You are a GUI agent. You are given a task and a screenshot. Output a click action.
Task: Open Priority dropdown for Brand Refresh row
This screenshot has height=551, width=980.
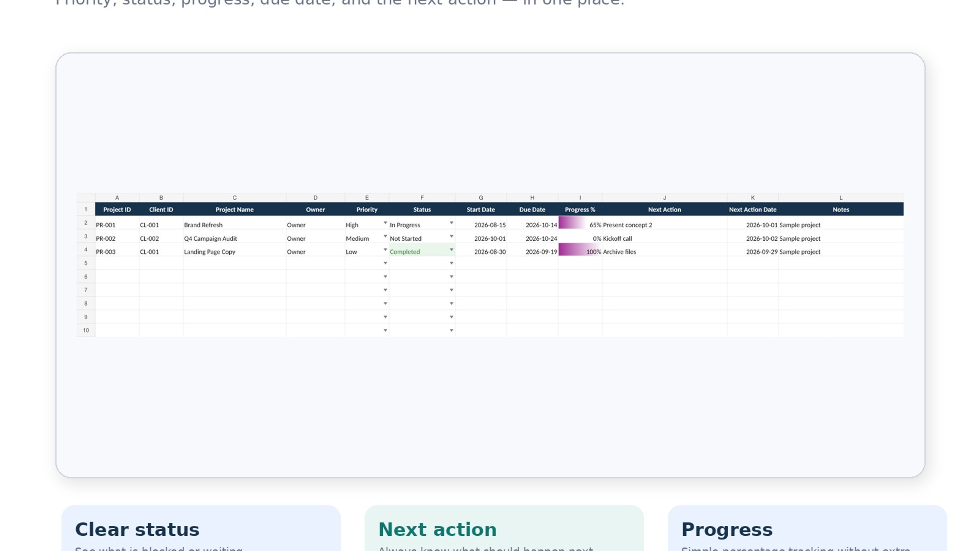[x=385, y=223]
